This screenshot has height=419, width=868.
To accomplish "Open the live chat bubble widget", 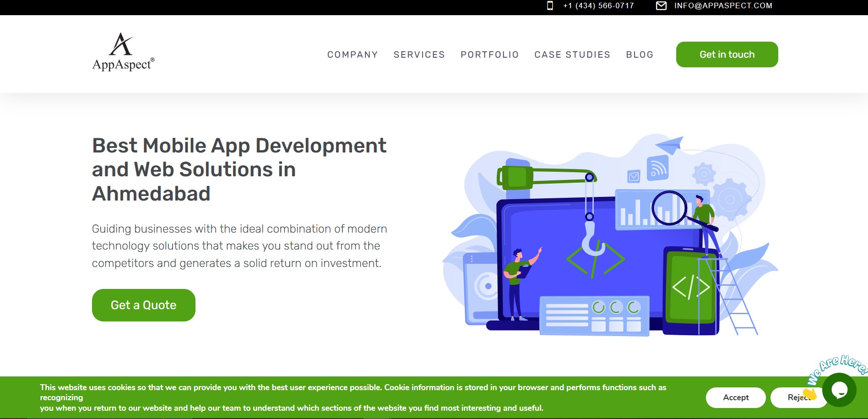I will tap(839, 390).
